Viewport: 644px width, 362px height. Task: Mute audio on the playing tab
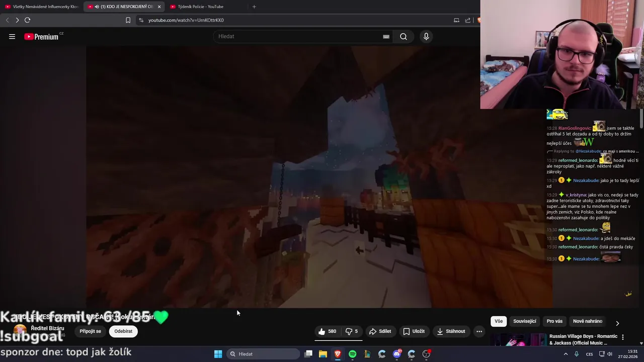coord(97,7)
